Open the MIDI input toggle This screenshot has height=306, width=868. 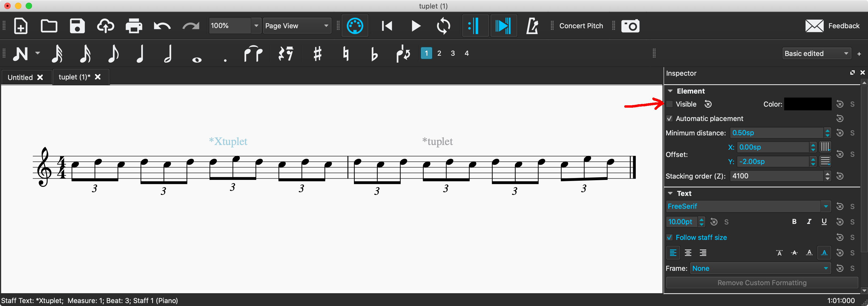pyautogui.click(x=355, y=26)
